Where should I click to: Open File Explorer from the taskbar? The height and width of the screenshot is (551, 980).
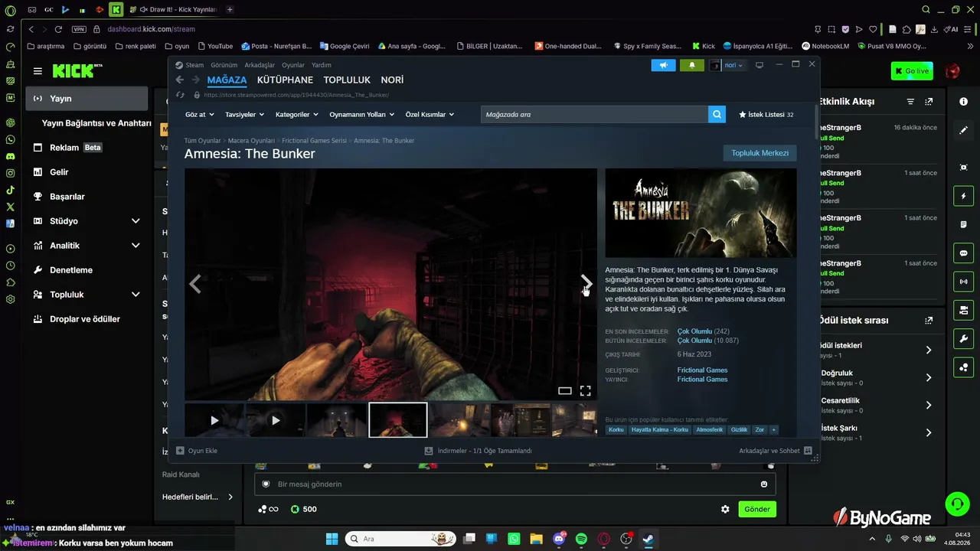pos(536,539)
